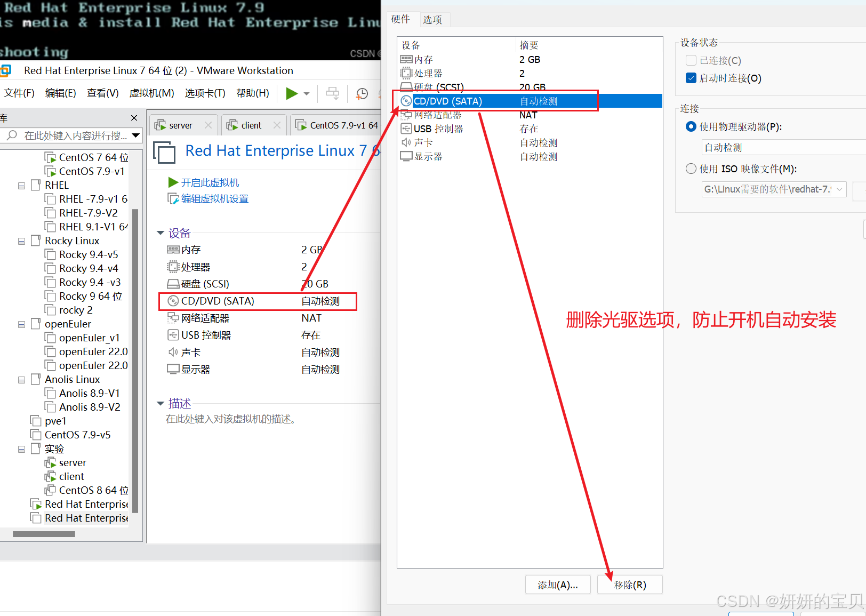The width and height of the screenshot is (866, 616).
Task: Click 开启此虚拟机 link
Action: click(210, 182)
